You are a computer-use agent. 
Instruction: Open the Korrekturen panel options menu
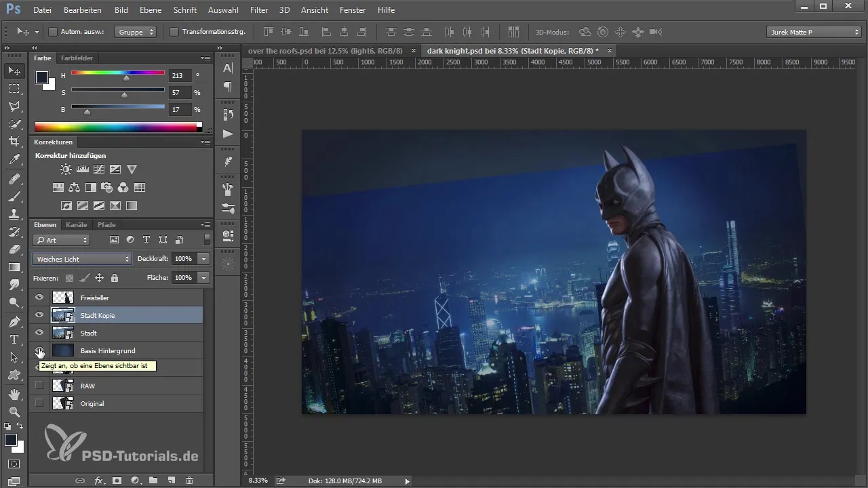[205, 142]
